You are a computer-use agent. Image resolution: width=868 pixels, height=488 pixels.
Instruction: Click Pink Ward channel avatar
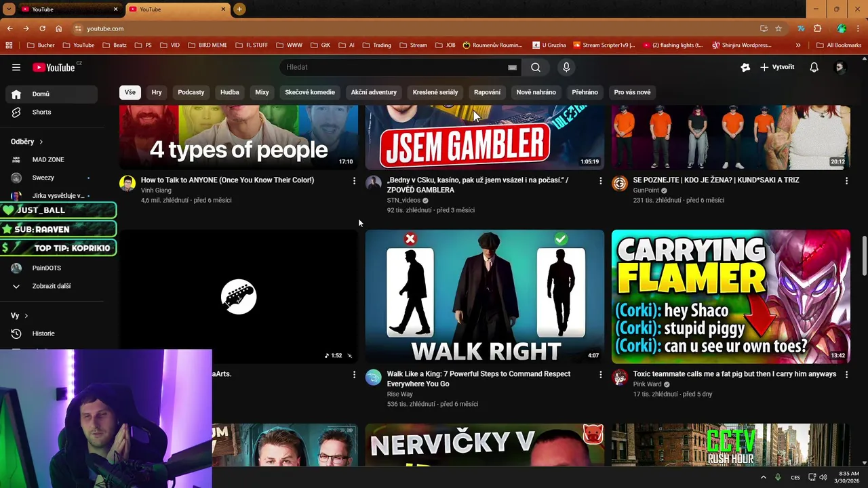[620, 377]
